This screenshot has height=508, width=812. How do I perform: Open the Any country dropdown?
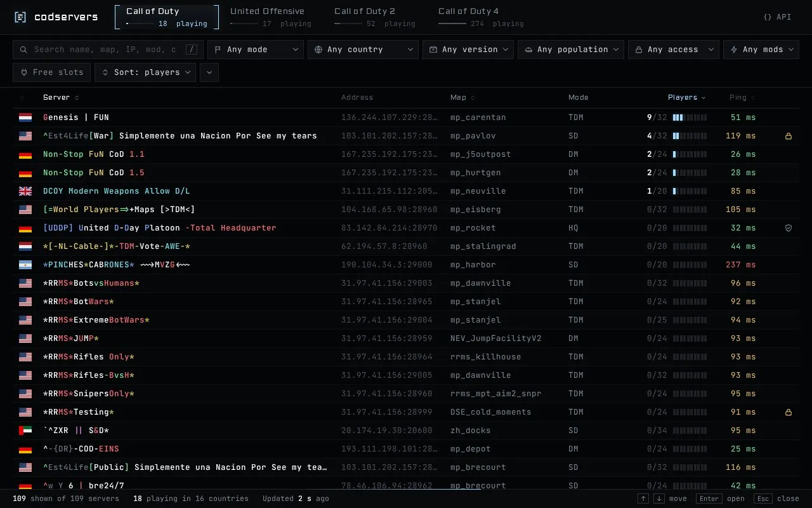363,50
